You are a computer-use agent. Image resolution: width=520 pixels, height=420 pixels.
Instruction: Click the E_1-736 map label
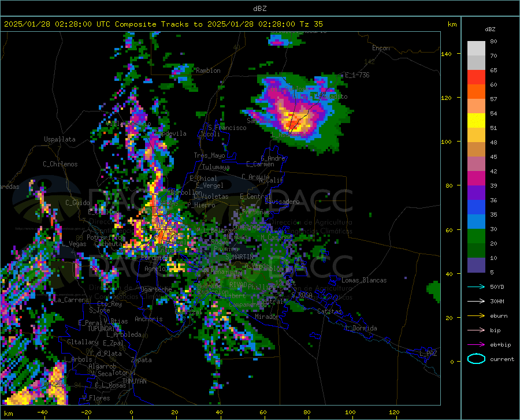(357, 75)
